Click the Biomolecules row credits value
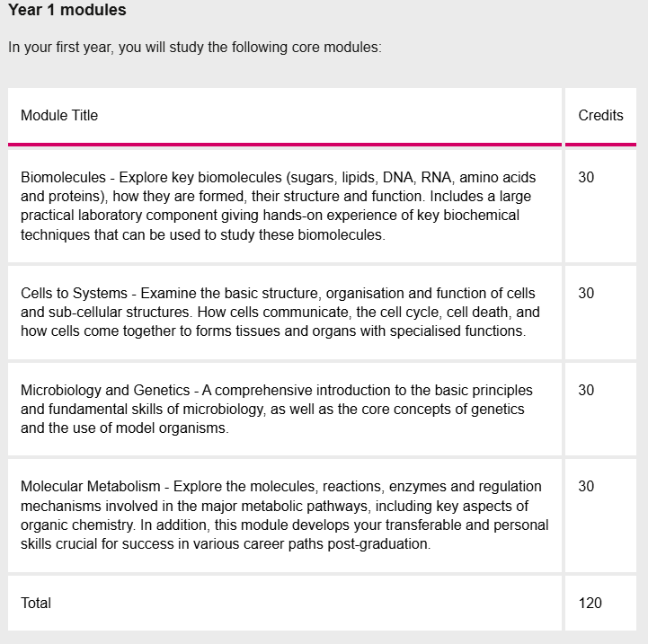The height and width of the screenshot is (644, 648). (x=586, y=177)
